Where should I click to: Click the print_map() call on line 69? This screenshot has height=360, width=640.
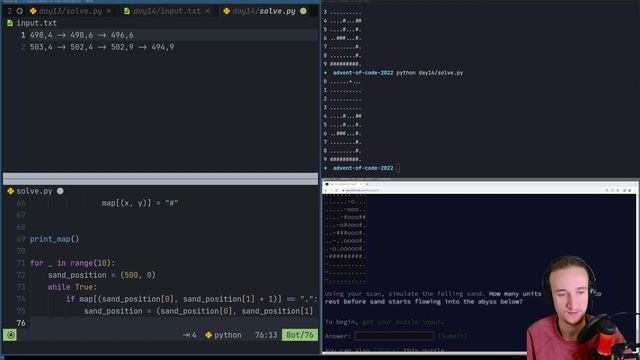[54, 239]
